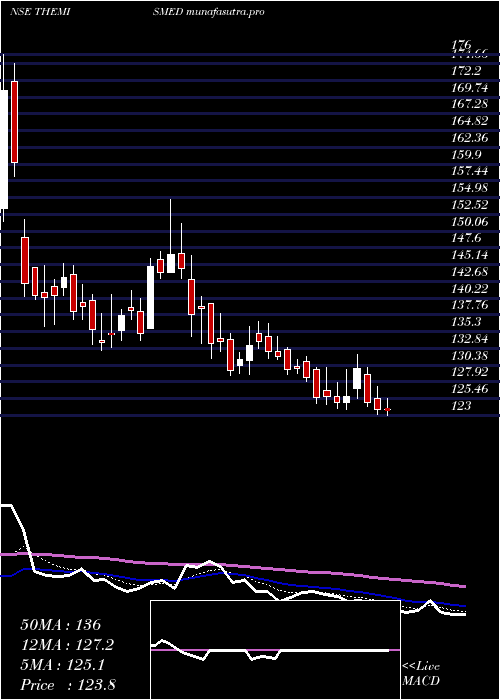Click the SMED munafasutra.pro title text
Viewport: 500px width, 700px height.
point(208,12)
